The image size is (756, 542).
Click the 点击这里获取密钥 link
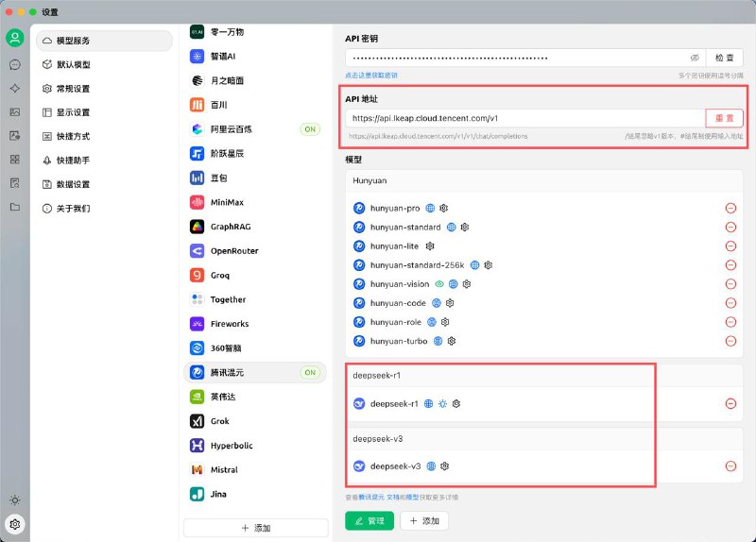click(x=371, y=76)
